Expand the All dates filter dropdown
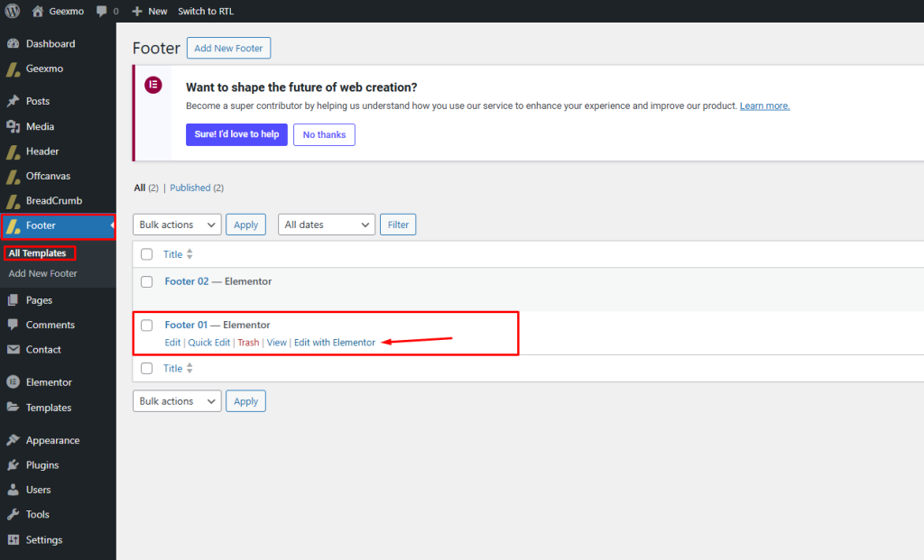 point(327,225)
